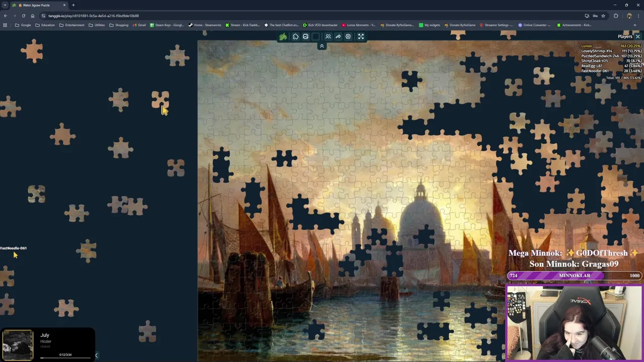The image size is (644, 362).
Task: Close the Water Jigsaw Puzzle tab
Action: [64, 5]
